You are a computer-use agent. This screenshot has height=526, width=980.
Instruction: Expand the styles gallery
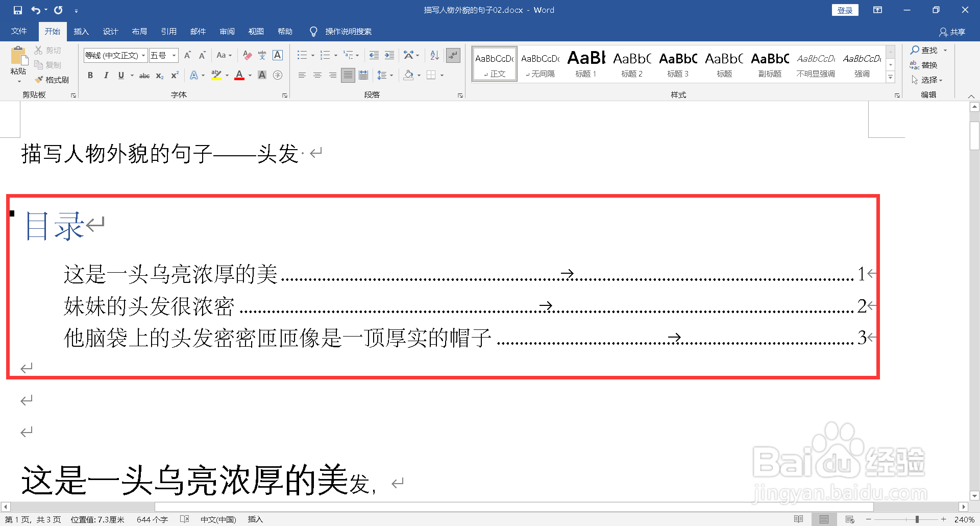[x=891, y=78]
